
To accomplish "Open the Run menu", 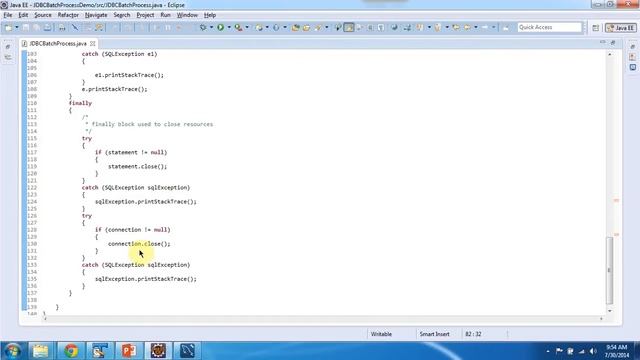I will point(165,15).
